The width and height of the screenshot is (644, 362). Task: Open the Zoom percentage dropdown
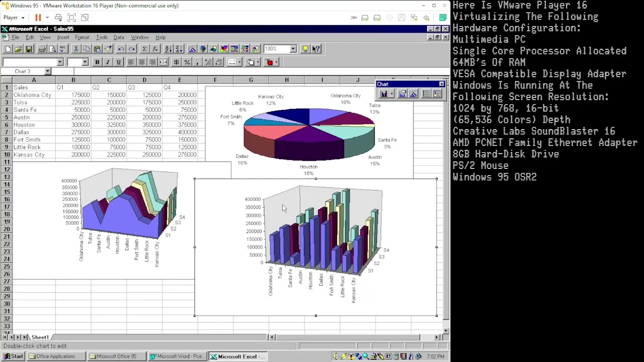coord(293,49)
